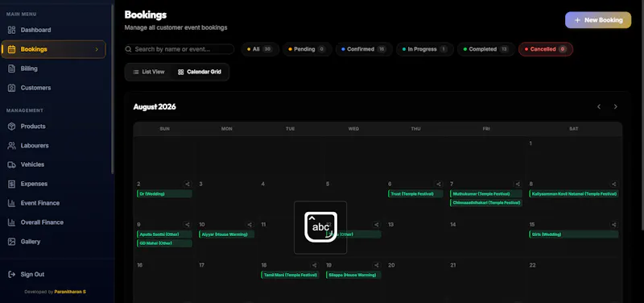
Task: Go to the previous month
Action: pos(599,107)
